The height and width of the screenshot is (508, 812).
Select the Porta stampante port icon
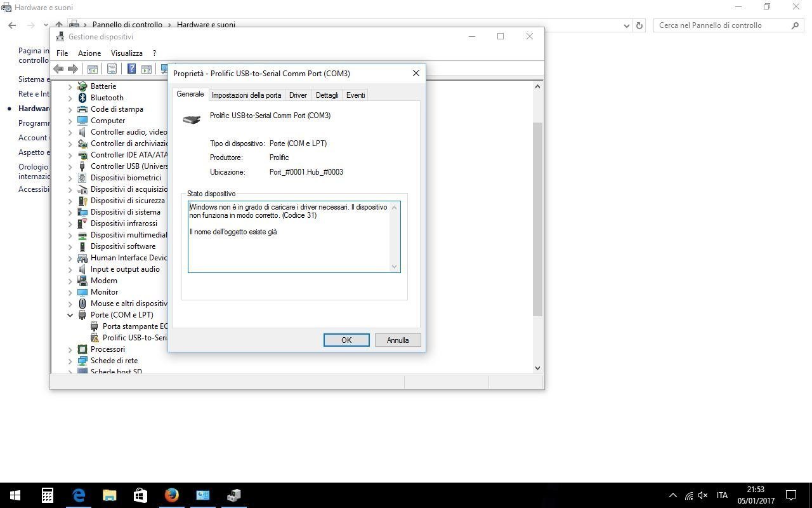tap(95, 326)
